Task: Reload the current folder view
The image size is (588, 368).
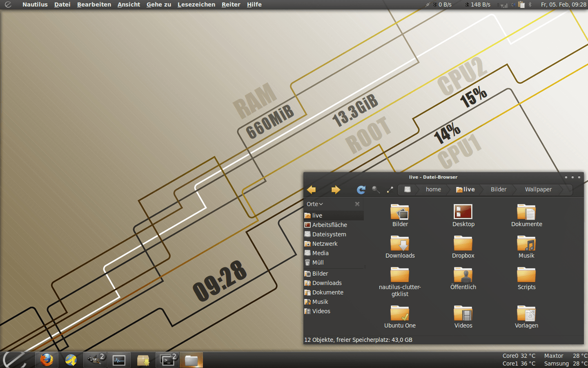Action: pyautogui.click(x=361, y=190)
